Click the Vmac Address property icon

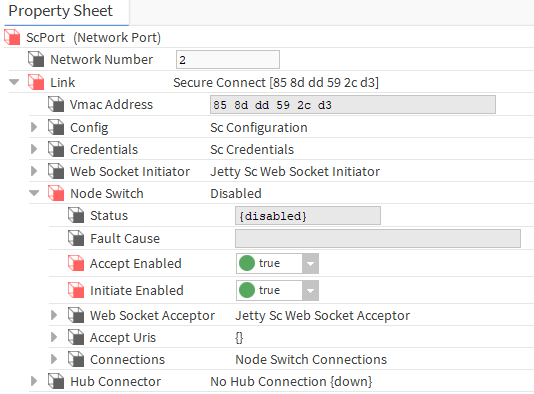tap(56, 104)
